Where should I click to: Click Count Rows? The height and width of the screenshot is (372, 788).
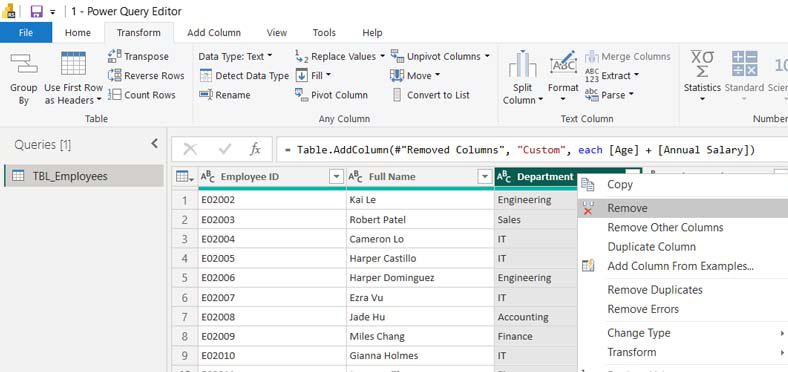(x=142, y=95)
